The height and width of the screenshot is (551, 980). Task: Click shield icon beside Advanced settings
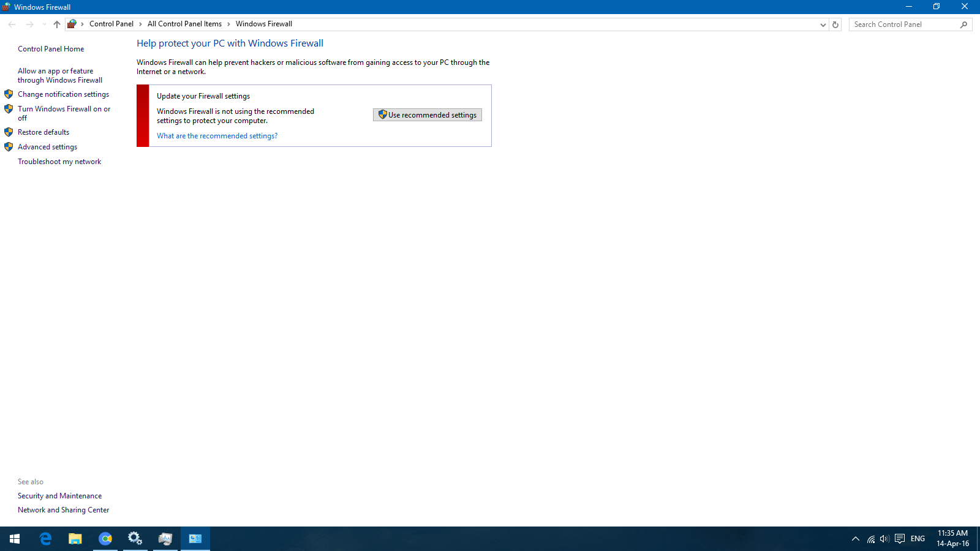(x=9, y=147)
